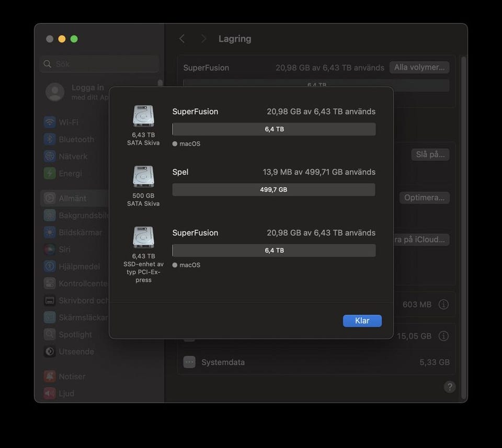Click the Optimera button
Viewport: 502px width, 448px height.
click(424, 198)
